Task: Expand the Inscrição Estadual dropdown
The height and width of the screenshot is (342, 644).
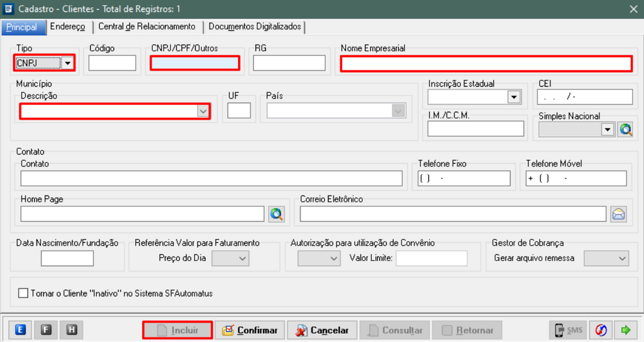Action: pyautogui.click(x=514, y=97)
